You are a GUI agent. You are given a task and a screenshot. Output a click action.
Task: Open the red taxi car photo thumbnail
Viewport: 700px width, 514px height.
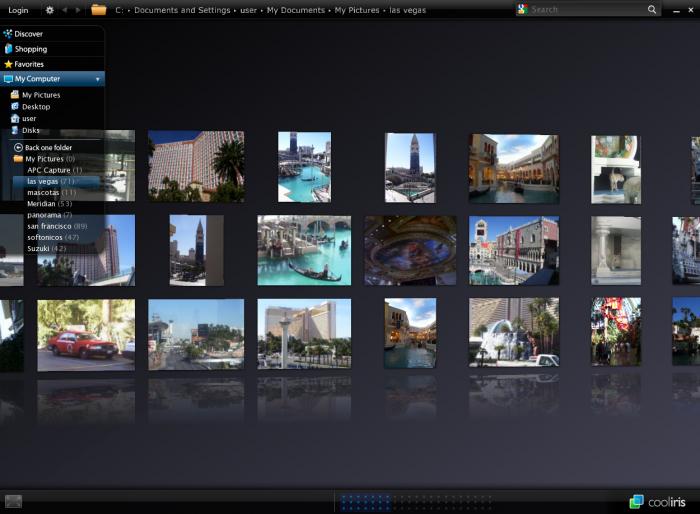point(86,335)
